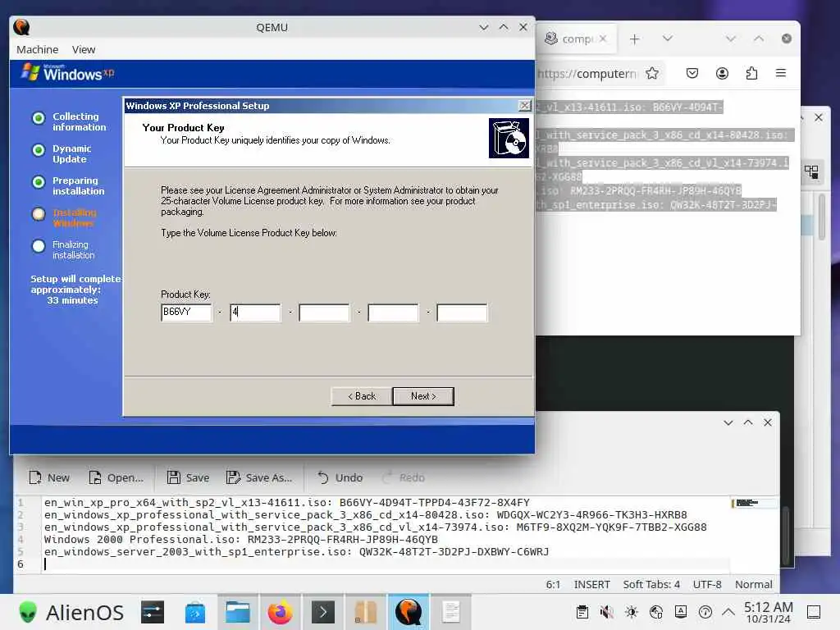The image size is (840, 630).
Task: Click line 1 with key B66VY-4D94T in editor
Action: [286, 503]
